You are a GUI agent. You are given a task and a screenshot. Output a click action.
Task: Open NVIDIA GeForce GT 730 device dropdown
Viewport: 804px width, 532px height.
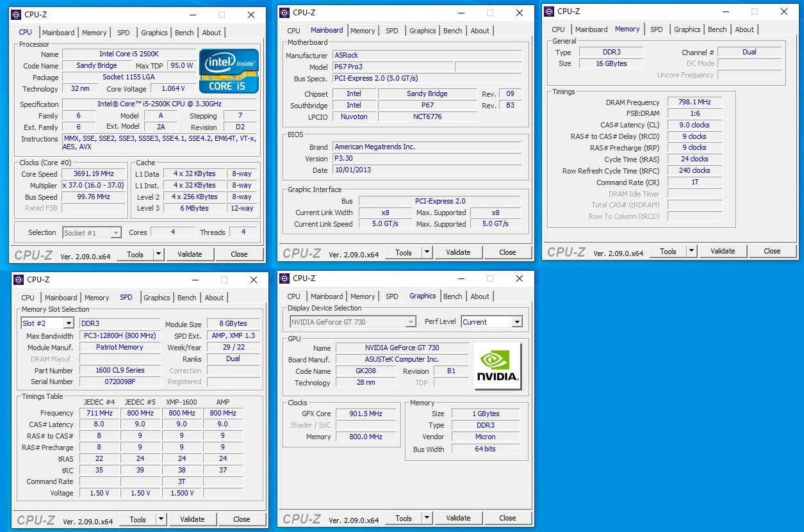(411, 322)
